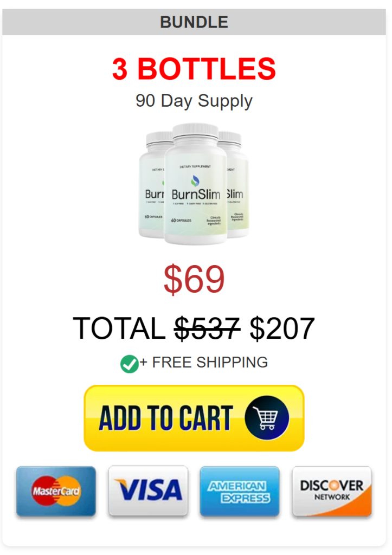
Task: Click the green free shipping checkmark
Action: tap(129, 364)
